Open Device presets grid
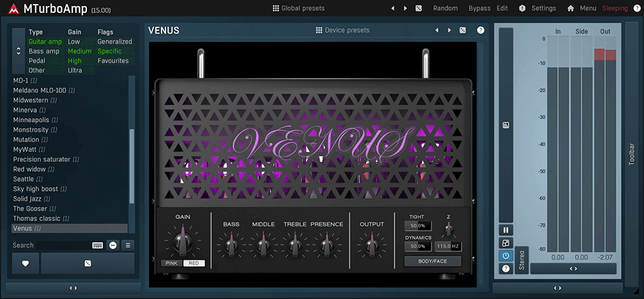 tap(343, 30)
